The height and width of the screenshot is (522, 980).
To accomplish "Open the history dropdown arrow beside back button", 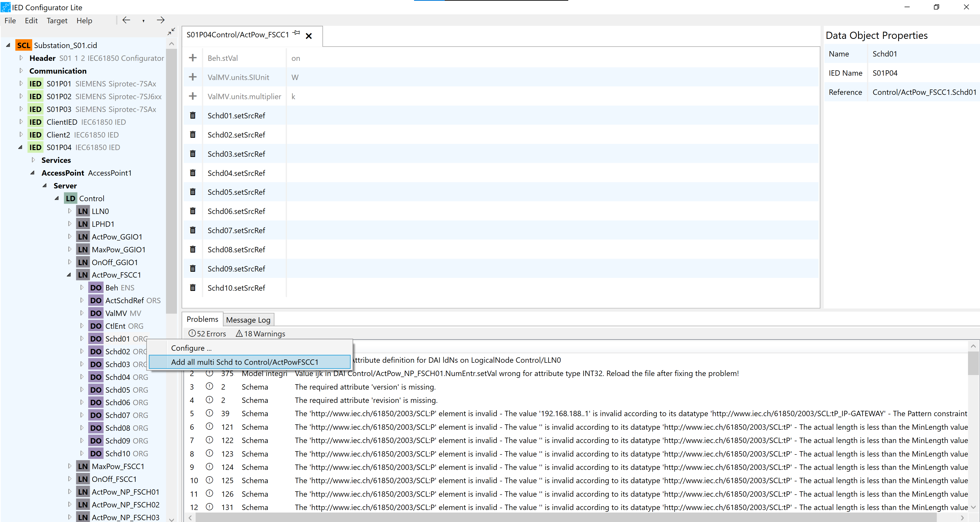I will pyautogui.click(x=143, y=21).
